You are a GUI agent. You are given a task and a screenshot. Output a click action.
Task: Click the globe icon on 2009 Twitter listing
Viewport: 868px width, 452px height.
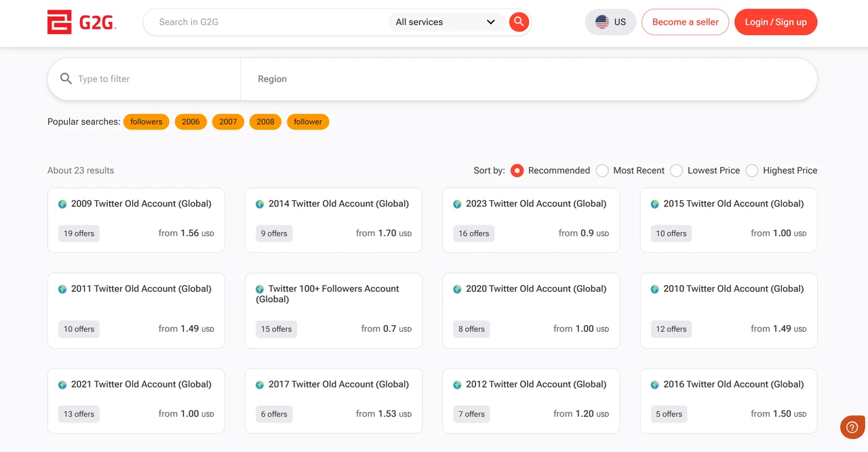click(x=61, y=203)
